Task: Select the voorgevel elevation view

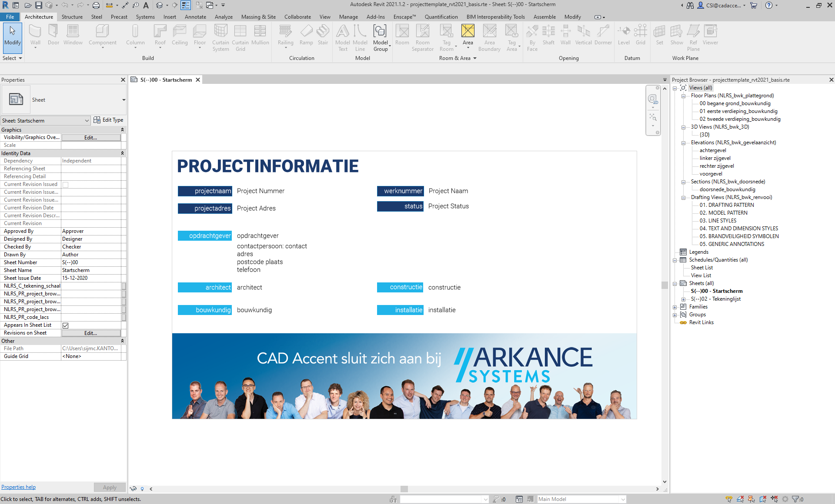Action: click(x=711, y=174)
